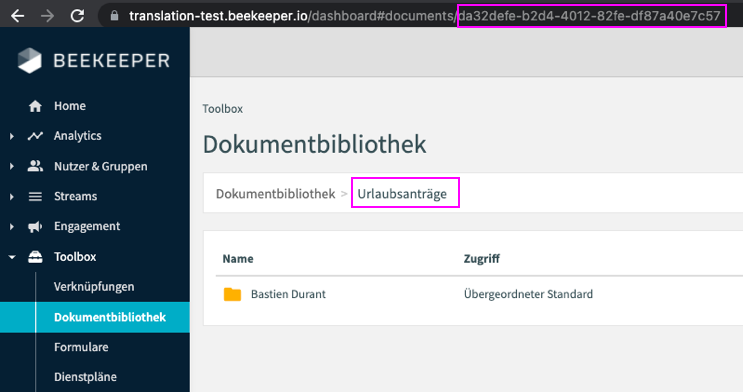Viewport: 743px width, 392px height.
Task: Click the Streams list icon
Action: click(35, 196)
